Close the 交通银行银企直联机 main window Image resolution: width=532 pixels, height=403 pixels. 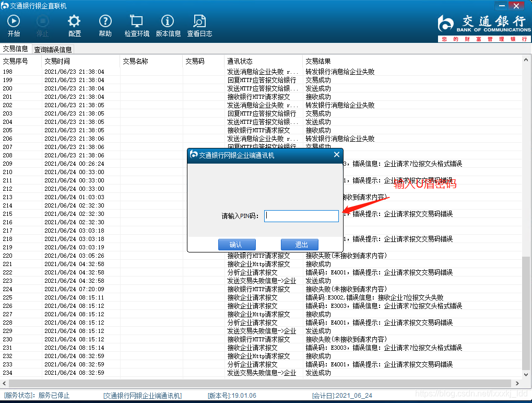click(516, 6)
